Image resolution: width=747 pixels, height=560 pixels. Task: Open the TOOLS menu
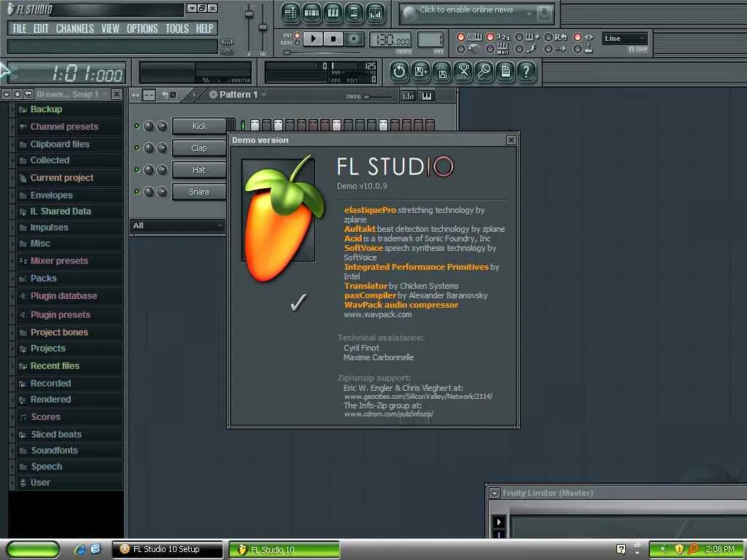[x=177, y=28]
